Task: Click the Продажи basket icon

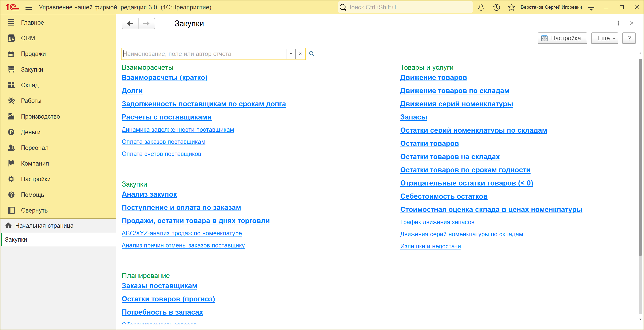Action: tap(11, 54)
